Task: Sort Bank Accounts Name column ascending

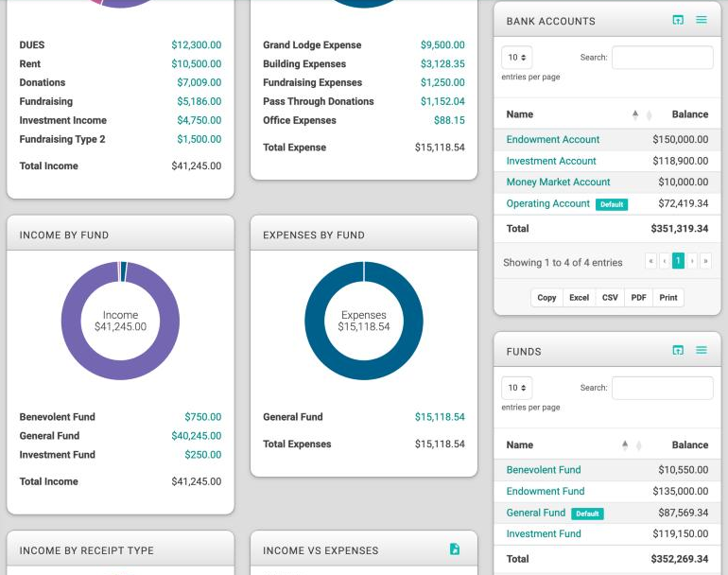Action: click(635, 114)
